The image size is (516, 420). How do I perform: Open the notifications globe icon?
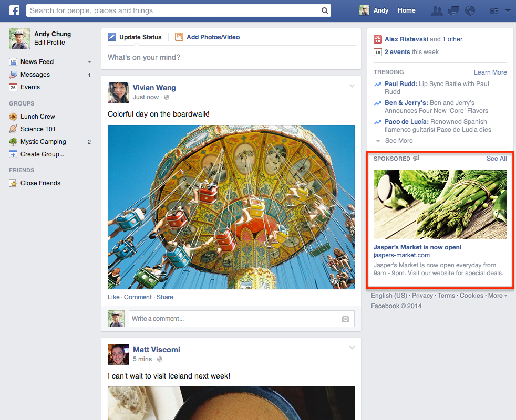(470, 11)
